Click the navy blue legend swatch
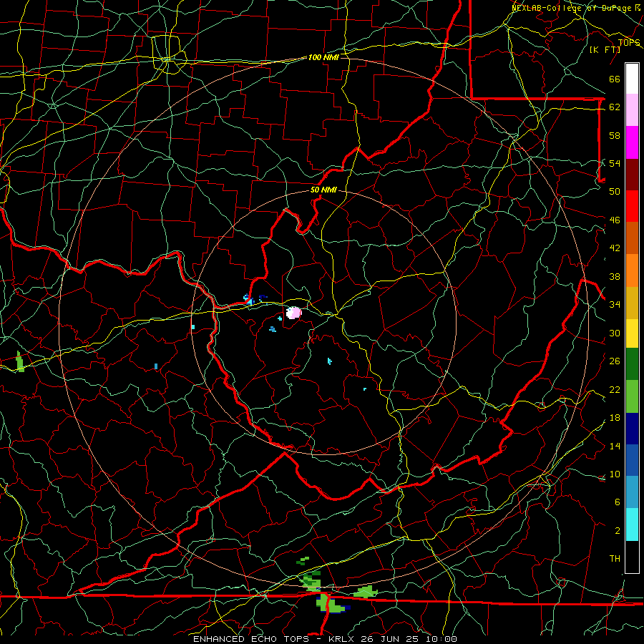644x644 pixels. (632, 429)
